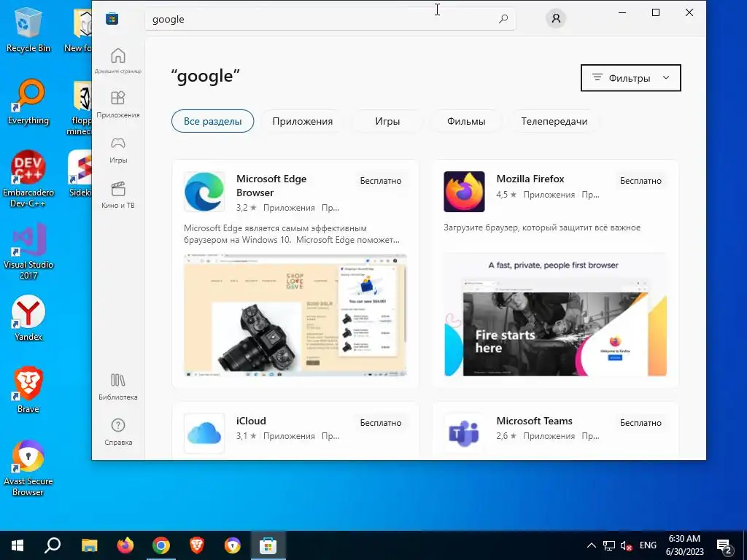Open Microsoft Edge Browser title link

tap(271, 186)
